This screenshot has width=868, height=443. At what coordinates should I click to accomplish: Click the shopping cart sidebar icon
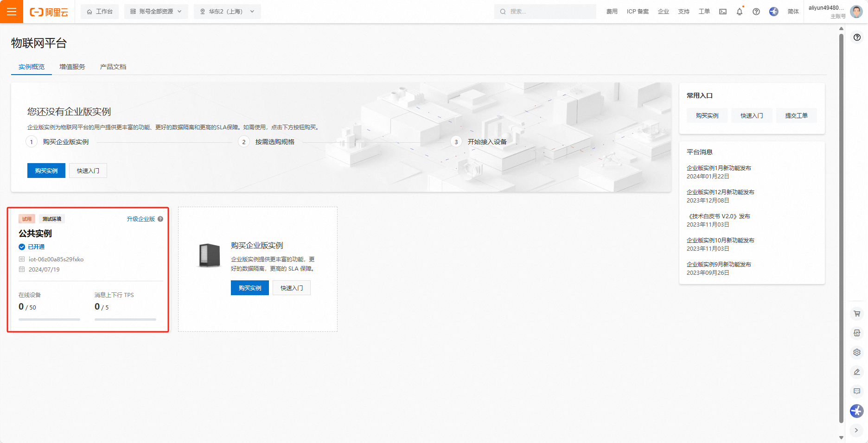(x=857, y=314)
